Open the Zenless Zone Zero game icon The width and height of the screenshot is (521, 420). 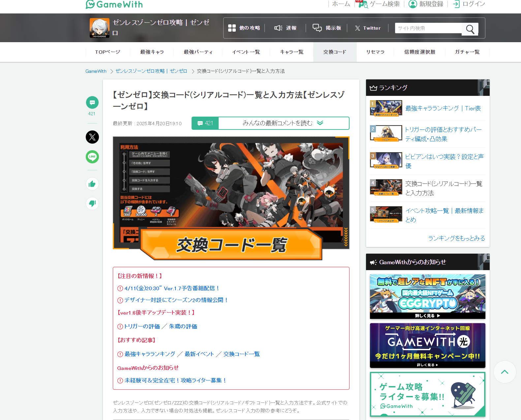coord(100,28)
